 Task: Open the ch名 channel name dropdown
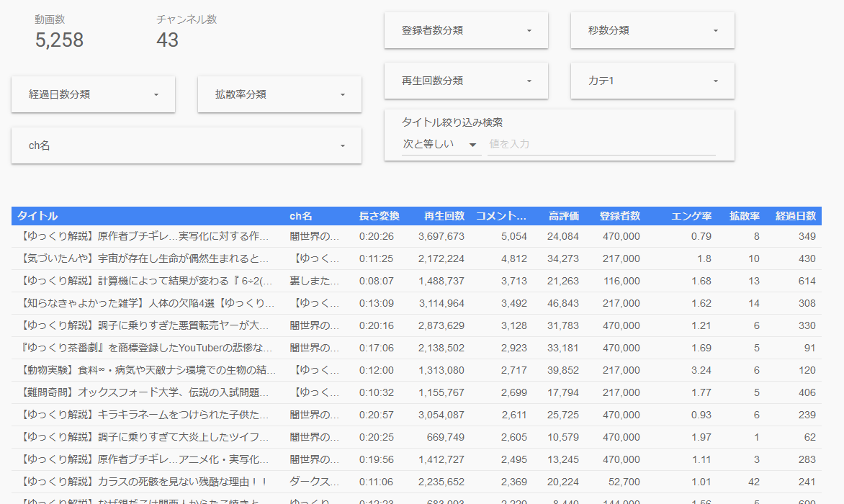(x=186, y=145)
